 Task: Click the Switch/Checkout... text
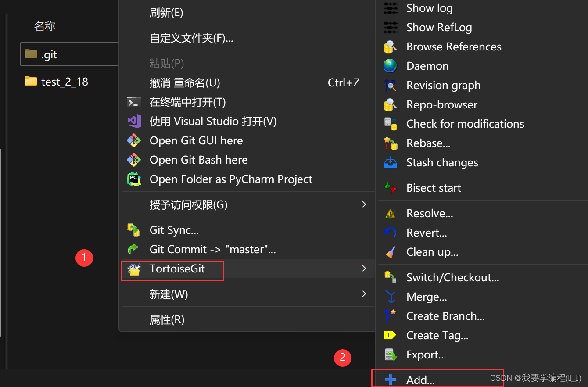coord(453,277)
